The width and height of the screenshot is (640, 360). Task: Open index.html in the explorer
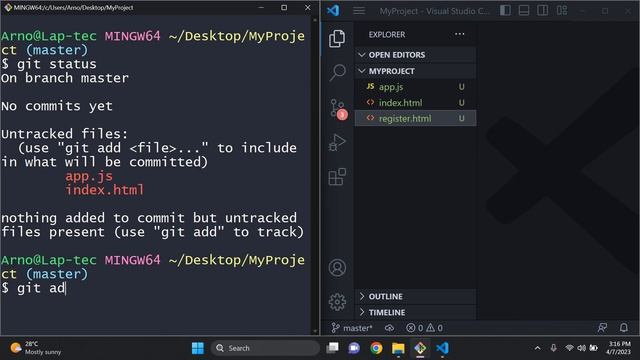[415, 102]
